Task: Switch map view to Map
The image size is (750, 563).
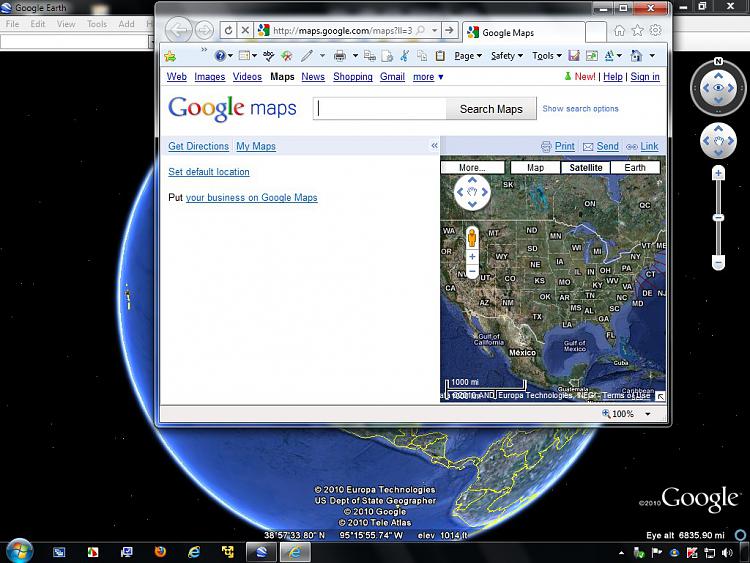Action: tap(535, 167)
